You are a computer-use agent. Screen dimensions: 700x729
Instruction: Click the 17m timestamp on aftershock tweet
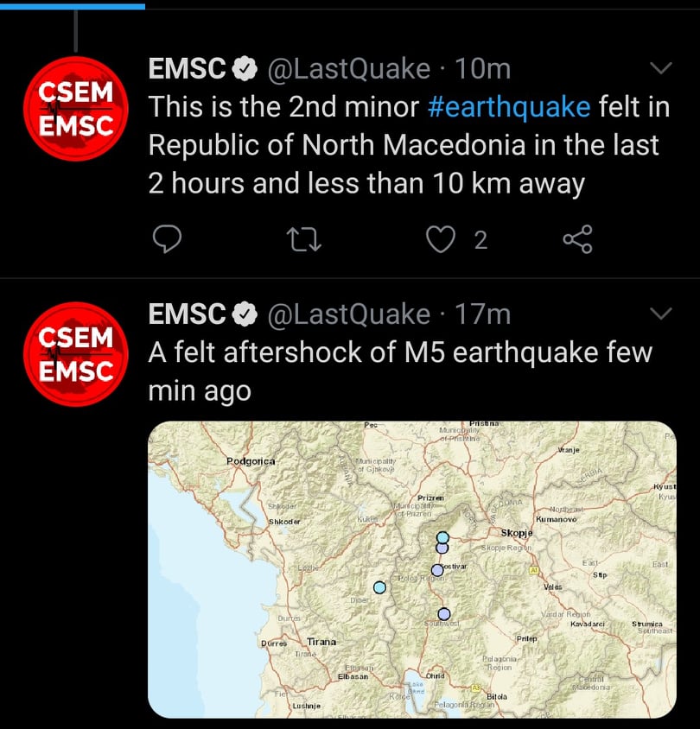pos(483,314)
